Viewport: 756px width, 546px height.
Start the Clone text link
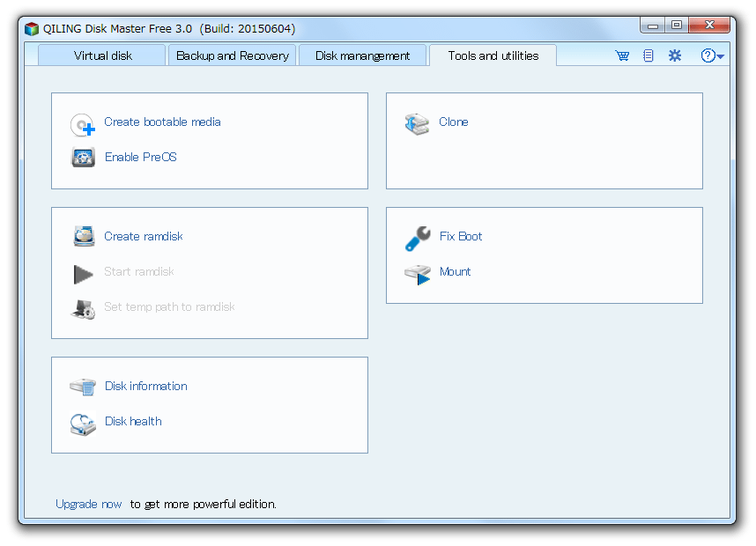(x=453, y=122)
